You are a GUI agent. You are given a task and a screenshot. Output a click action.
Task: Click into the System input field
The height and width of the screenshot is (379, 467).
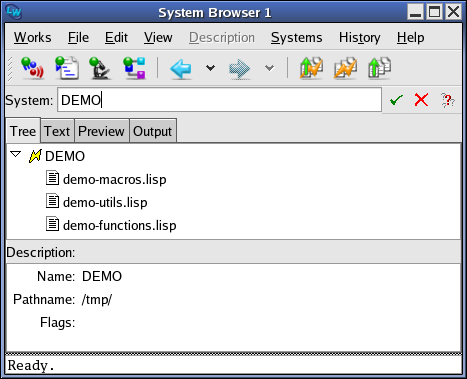(219, 100)
